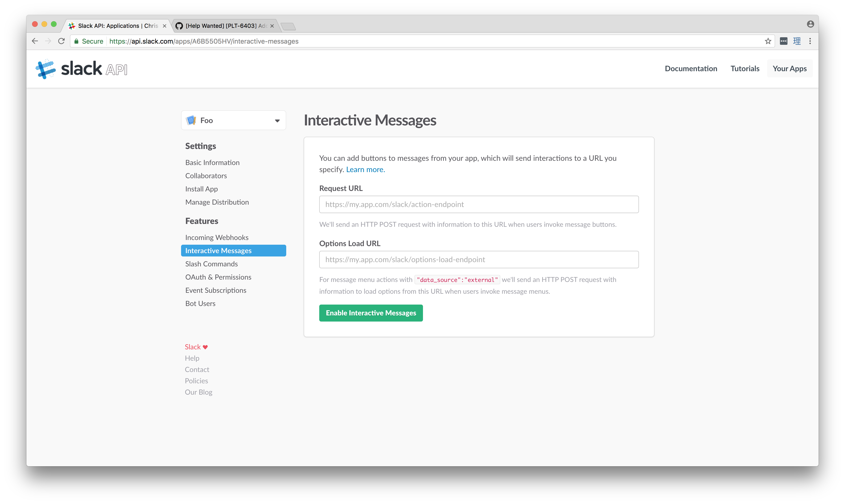
Task: Click the Chrome profile avatar icon
Action: pyautogui.click(x=810, y=24)
